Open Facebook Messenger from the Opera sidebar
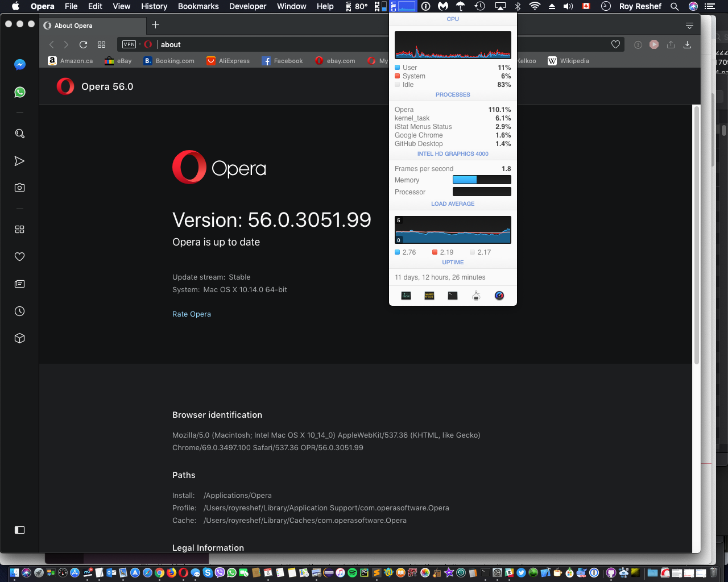 pos(20,64)
